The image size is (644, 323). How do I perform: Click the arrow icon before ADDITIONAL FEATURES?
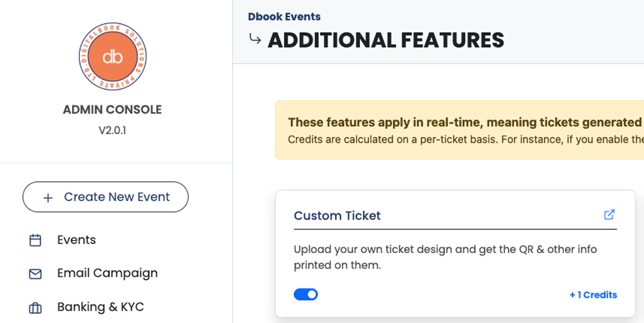[254, 39]
